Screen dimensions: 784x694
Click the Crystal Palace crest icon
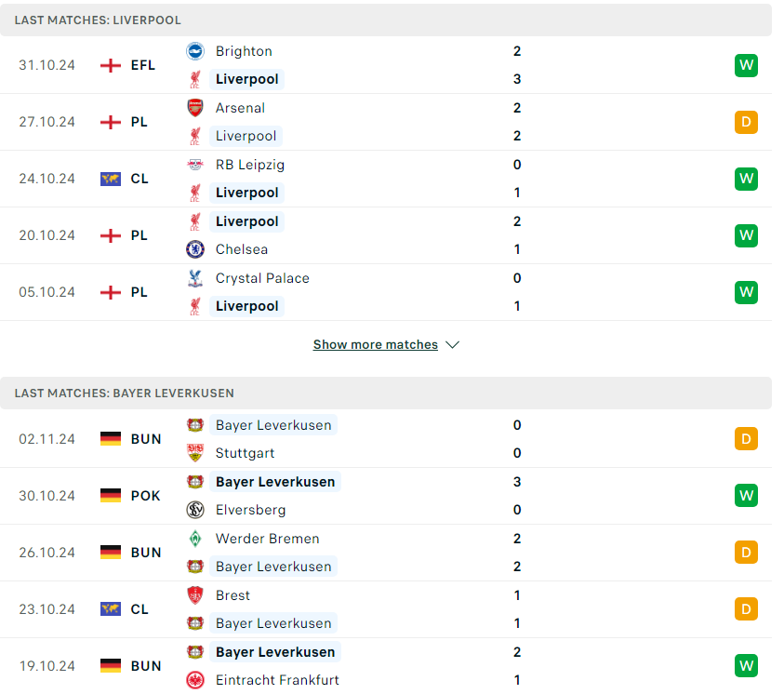coord(195,278)
